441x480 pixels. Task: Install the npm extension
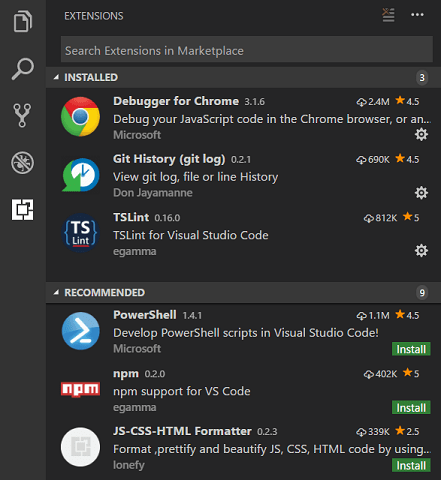point(411,407)
